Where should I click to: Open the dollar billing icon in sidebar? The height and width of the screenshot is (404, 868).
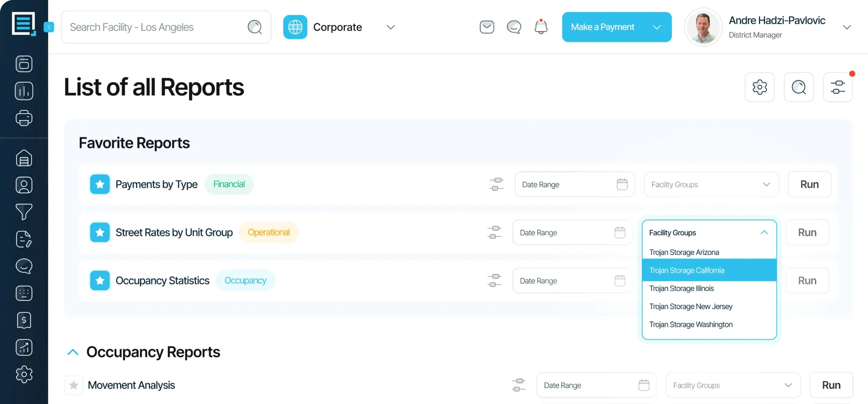pyautogui.click(x=24, y=320)
